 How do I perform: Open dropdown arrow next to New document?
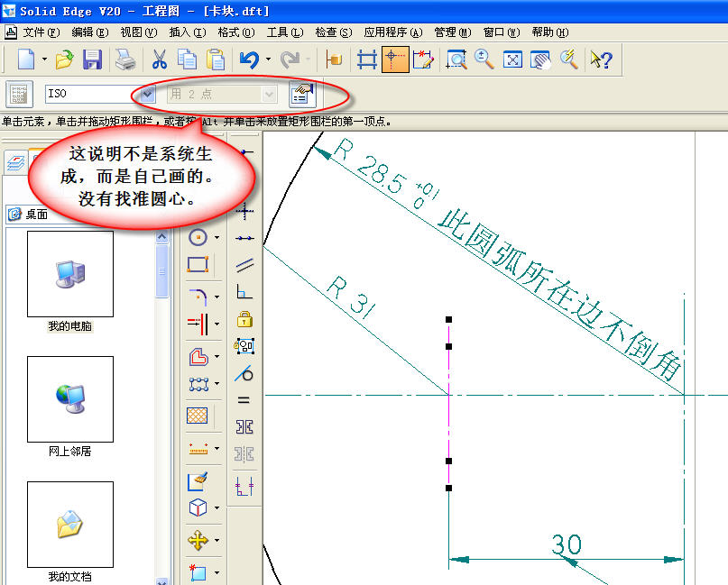tap(44, 59)
